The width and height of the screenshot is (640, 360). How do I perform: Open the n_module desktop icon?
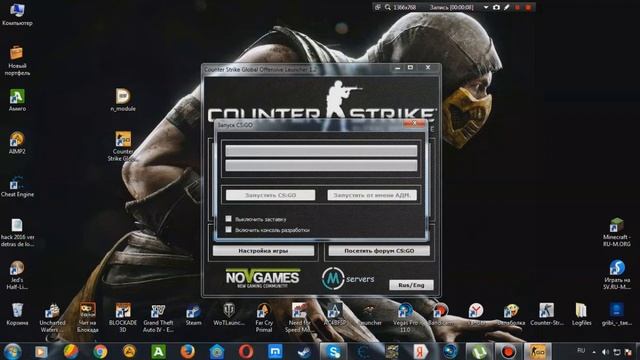123,100
